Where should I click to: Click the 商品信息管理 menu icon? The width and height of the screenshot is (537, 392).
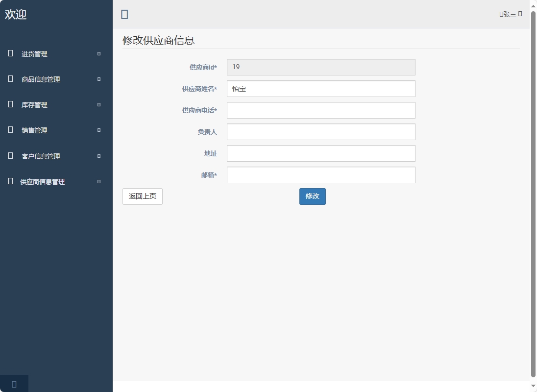click(x=10, y=79)
